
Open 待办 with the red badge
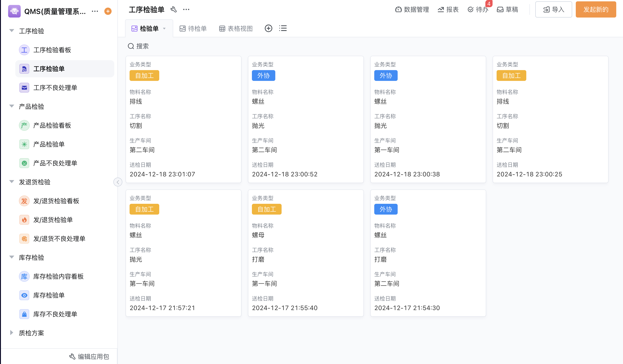point(478,10)
